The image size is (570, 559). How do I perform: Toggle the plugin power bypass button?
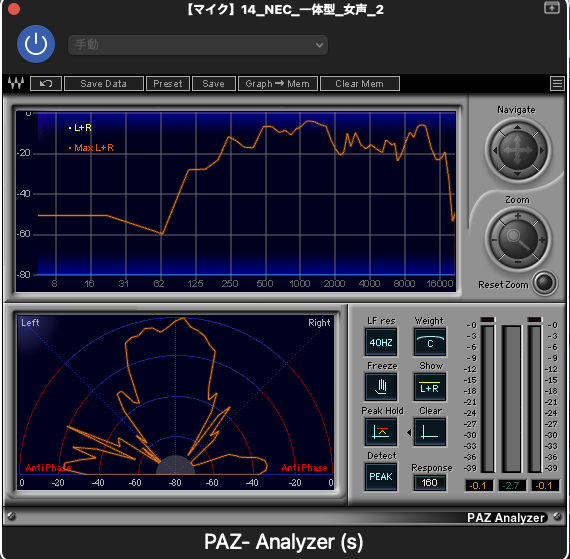click(x=36, y=44)
